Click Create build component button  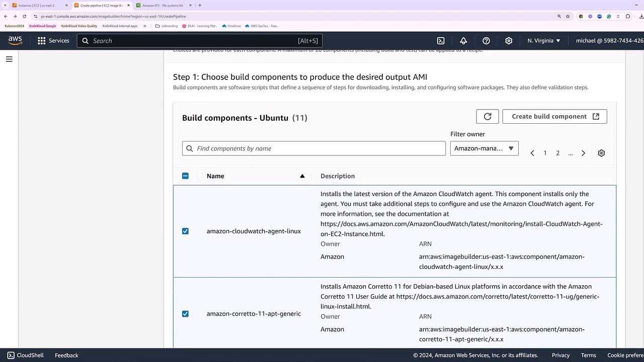(554, 116)
